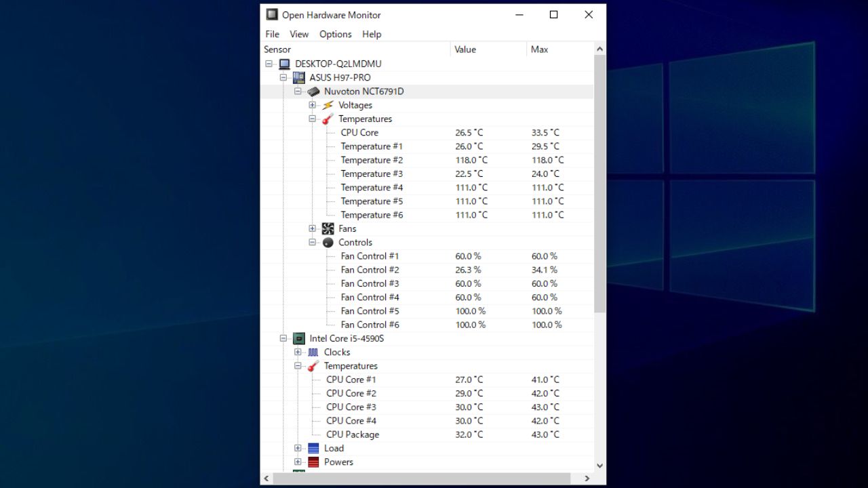Image resolution: width=868 pixels, height=488 pixels.
Task: Click the Open Hardware Monitor title bar icon
Action: tap(272, 15)
